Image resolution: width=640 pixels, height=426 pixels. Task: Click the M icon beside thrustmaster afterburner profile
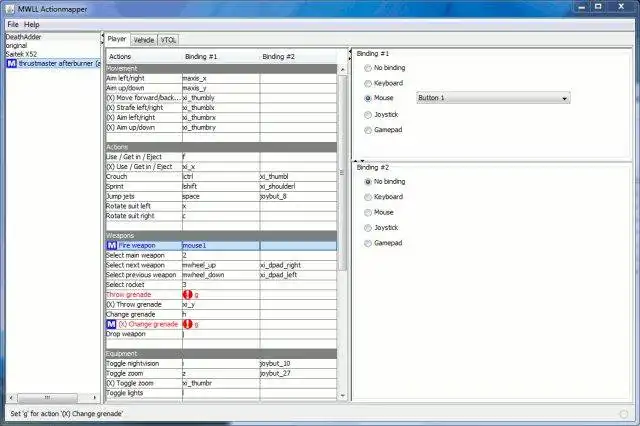11,64
